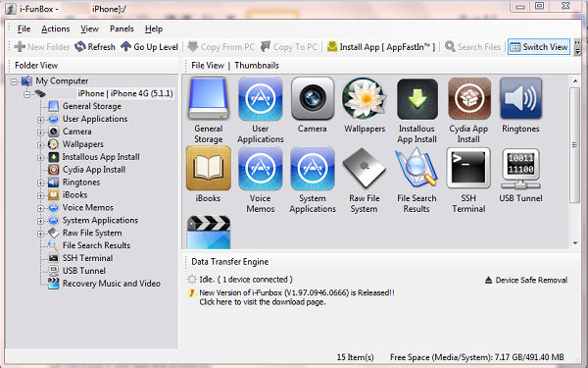Click Device Safe Removal button
The width and height of the screenshot is (588, 368).
point(526,280)
